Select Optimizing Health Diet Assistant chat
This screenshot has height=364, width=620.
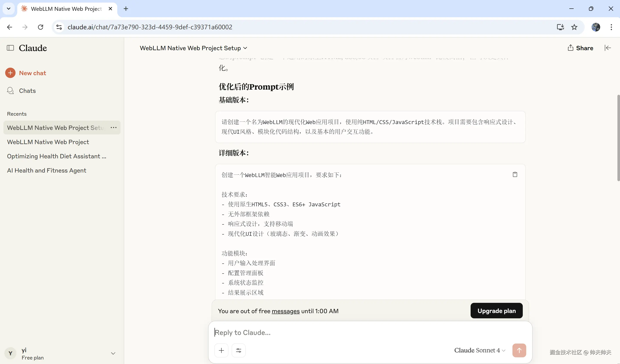(56, 156)
